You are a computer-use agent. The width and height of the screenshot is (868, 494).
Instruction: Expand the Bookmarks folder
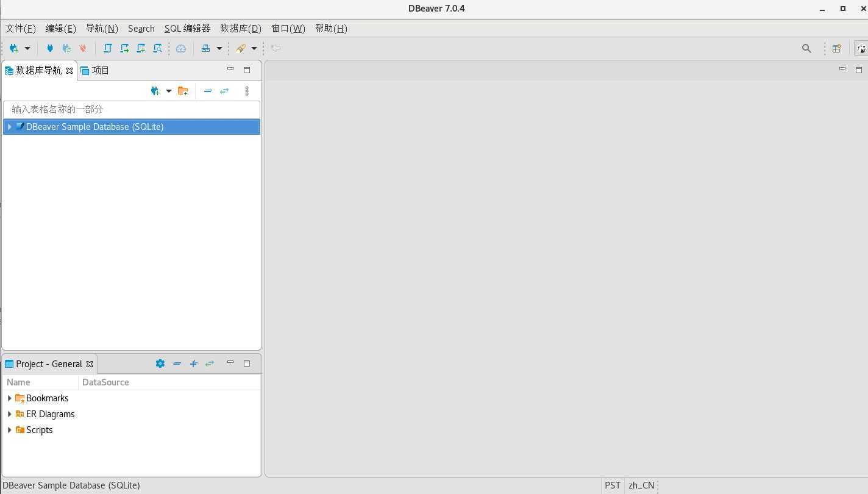pos(9,398)
